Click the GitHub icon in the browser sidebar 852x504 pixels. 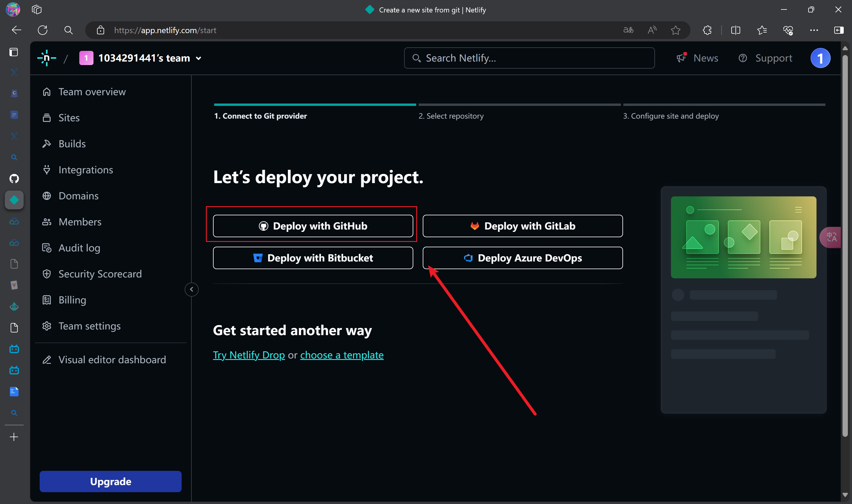point(14,179)
